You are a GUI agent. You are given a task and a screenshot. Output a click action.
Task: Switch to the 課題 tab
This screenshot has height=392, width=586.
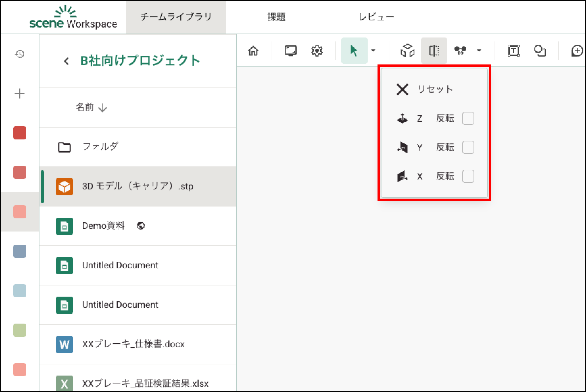pyautogui.click(x=276, y=17)
